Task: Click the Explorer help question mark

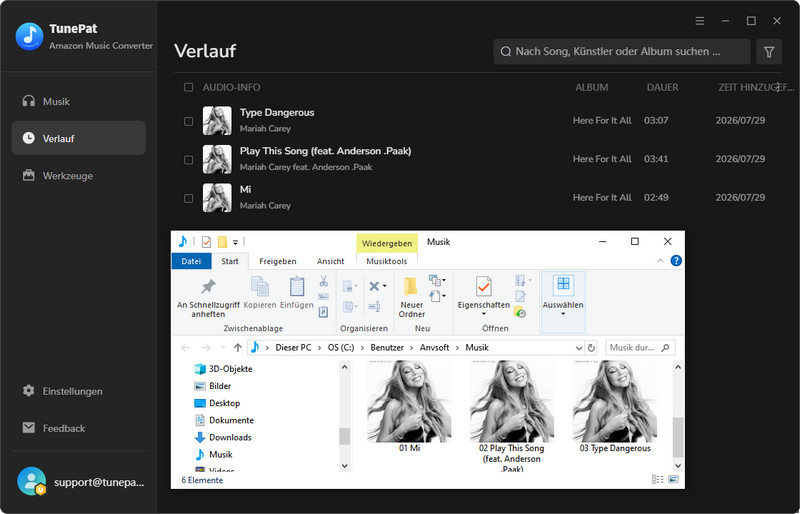Action: pyautogui.click(x=676, y=261)
